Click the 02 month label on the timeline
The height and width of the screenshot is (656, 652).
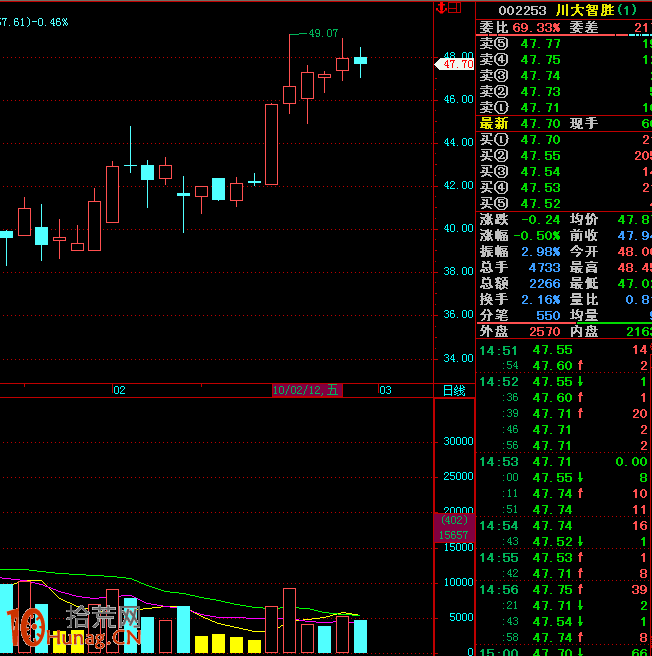[119, 391]
